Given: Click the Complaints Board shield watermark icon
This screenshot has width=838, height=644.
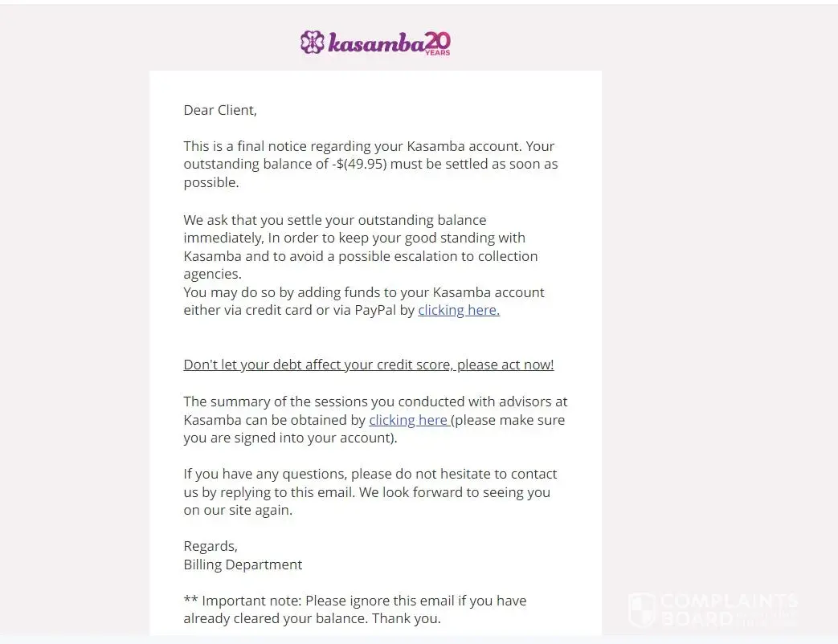Looking at the screenshot, I should coord(641,609).
